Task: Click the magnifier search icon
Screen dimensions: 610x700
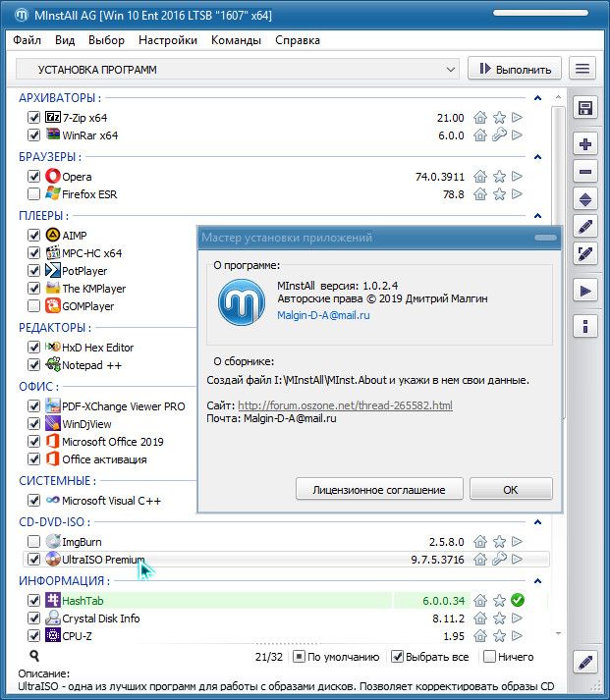Action: [x=34, y=656]
